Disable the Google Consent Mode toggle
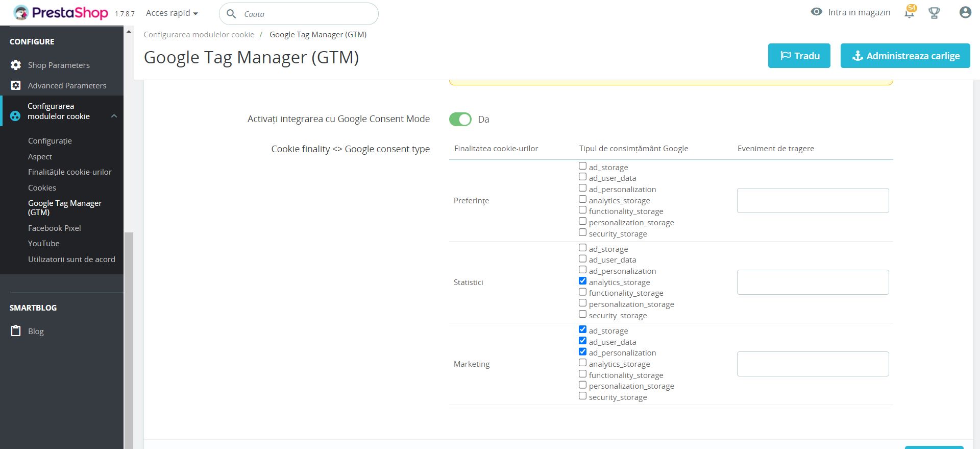 pyautogui.click(x=460, y=119)
